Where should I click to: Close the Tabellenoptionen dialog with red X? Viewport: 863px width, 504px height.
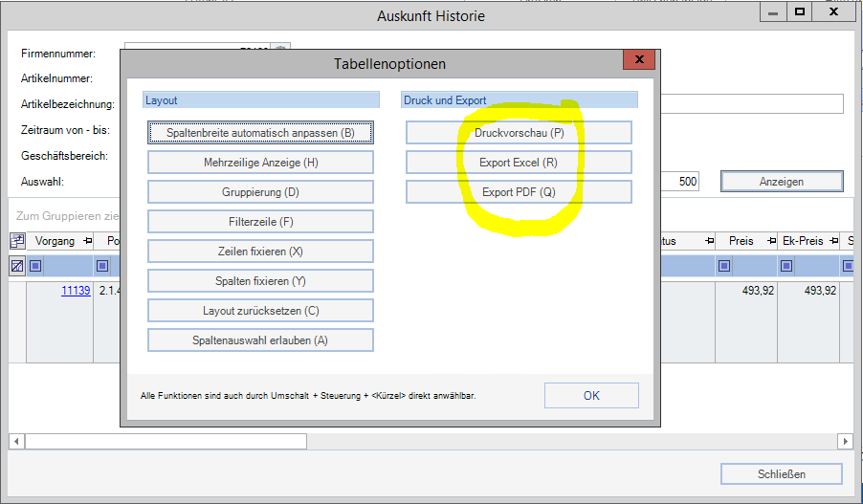pyautogui.click(x=638, y=61)
